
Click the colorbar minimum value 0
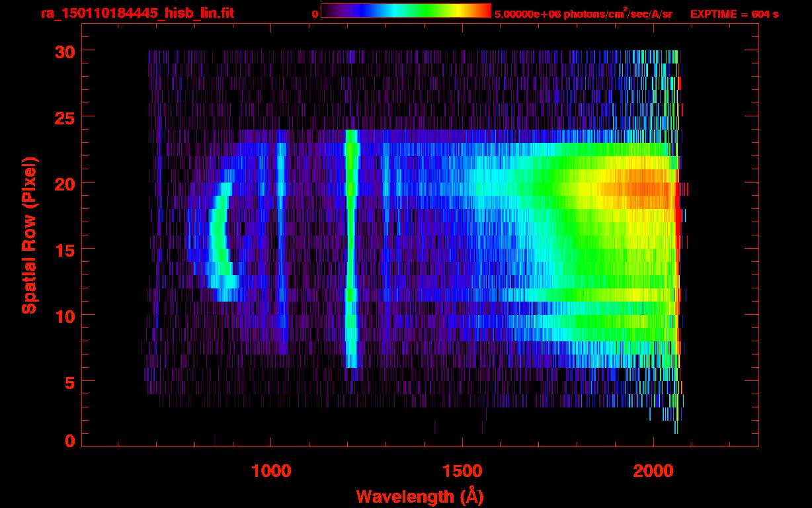pos(315,14)
